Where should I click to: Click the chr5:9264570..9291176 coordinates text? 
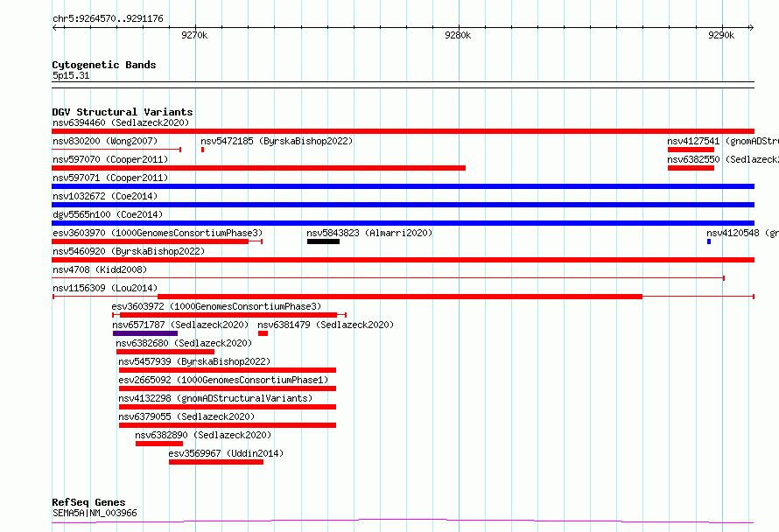point(108,19)
